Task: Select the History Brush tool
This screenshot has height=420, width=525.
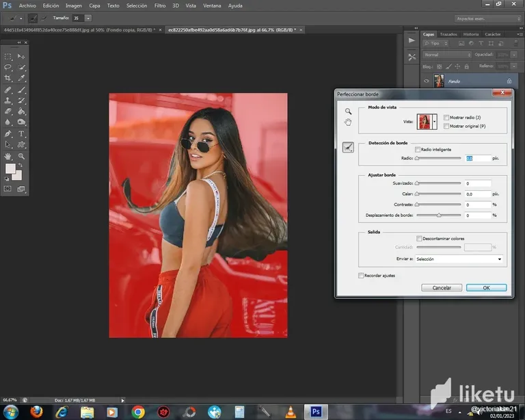Action: tap(21, 101)
